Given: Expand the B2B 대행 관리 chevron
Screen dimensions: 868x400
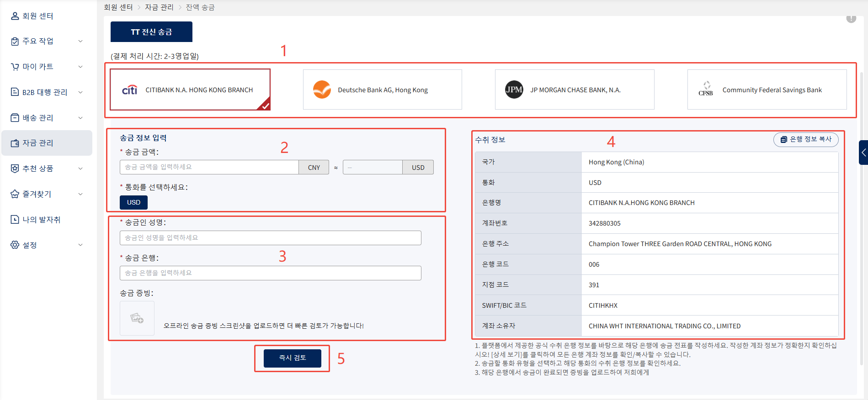Looking at the screenshot, I should [x=80, y=92].
